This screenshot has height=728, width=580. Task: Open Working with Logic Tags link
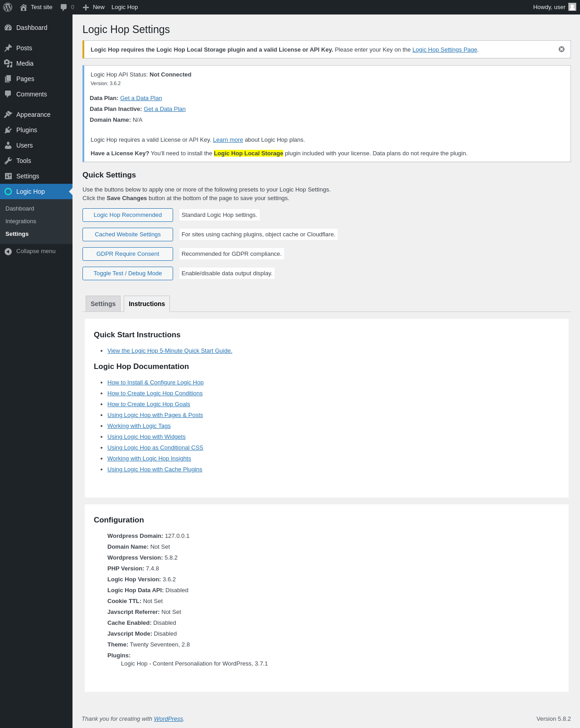coord(139,426)
